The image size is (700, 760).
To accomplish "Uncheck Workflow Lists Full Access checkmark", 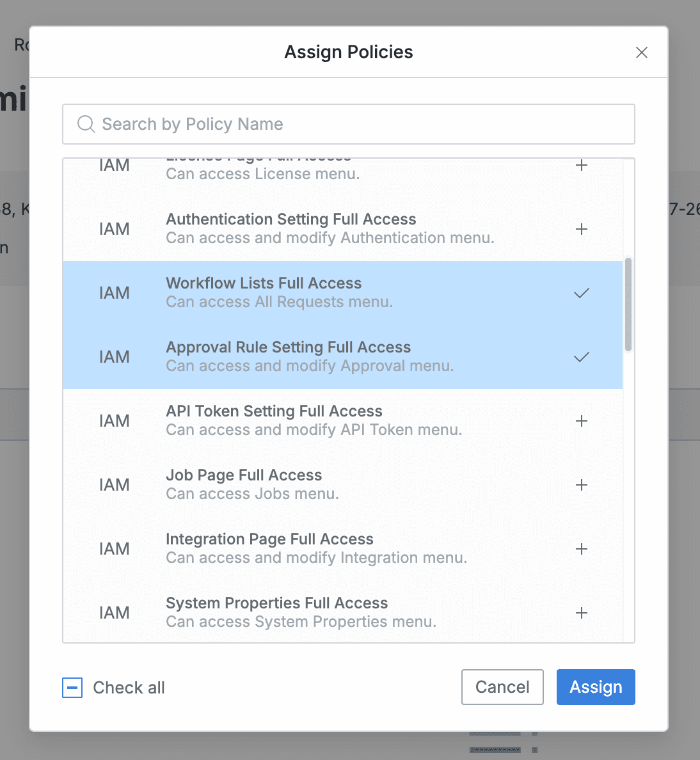I will click(581, 293).
